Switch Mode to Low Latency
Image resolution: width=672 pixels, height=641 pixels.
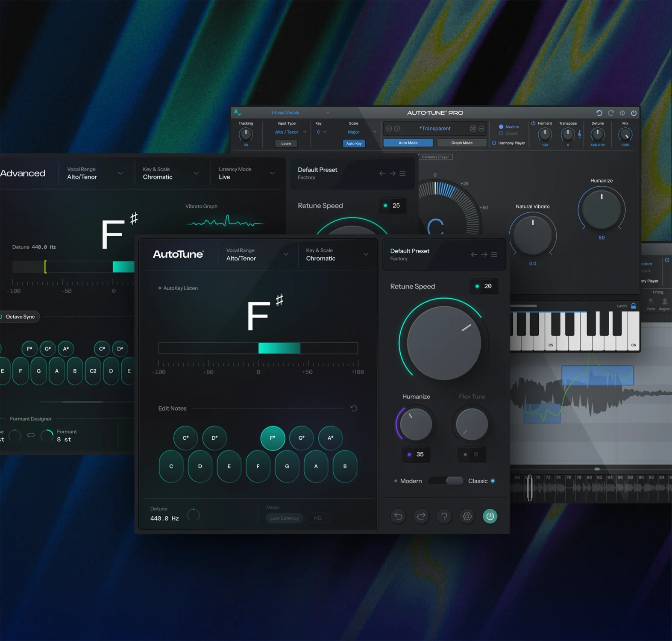click(285, 518)
